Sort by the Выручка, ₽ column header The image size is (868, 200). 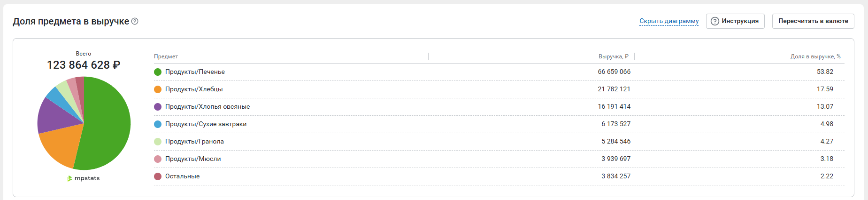click(x=613, y=56)
